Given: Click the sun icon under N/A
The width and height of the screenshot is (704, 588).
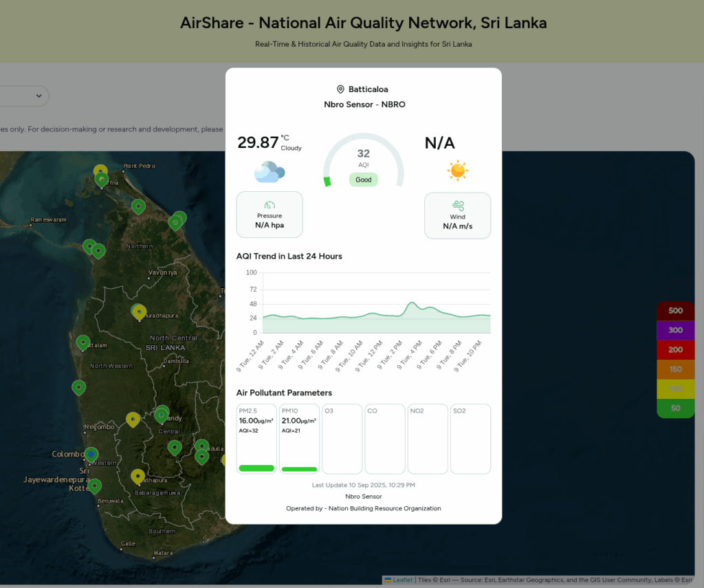Looking at the screenshot, I should [457, 170].
